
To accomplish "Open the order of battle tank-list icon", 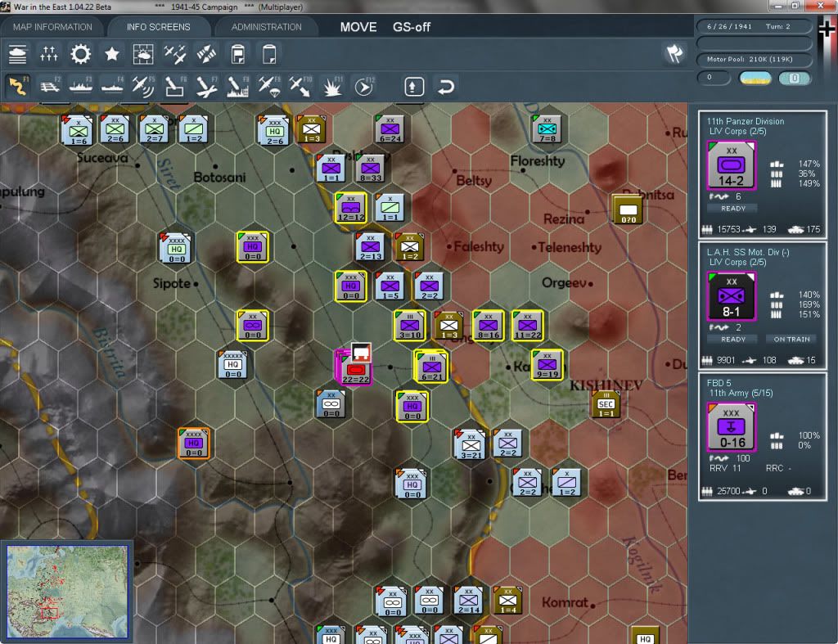I will coord(18,54).
